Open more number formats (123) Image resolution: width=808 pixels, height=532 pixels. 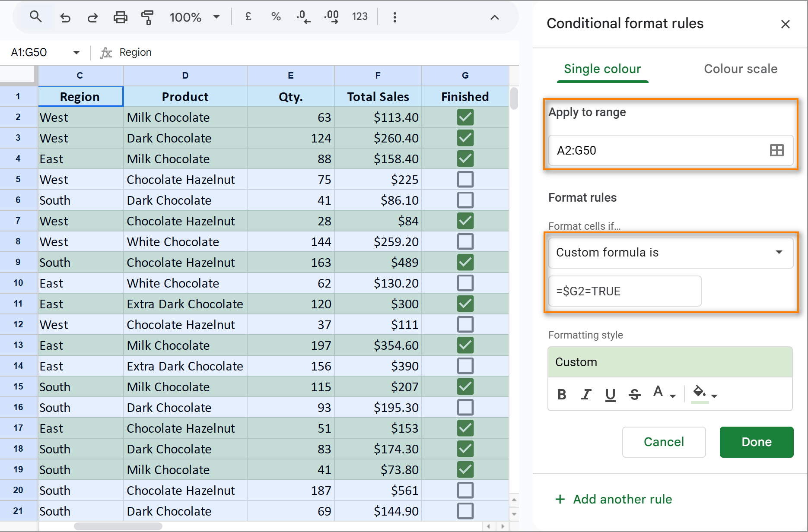[359, 17]
